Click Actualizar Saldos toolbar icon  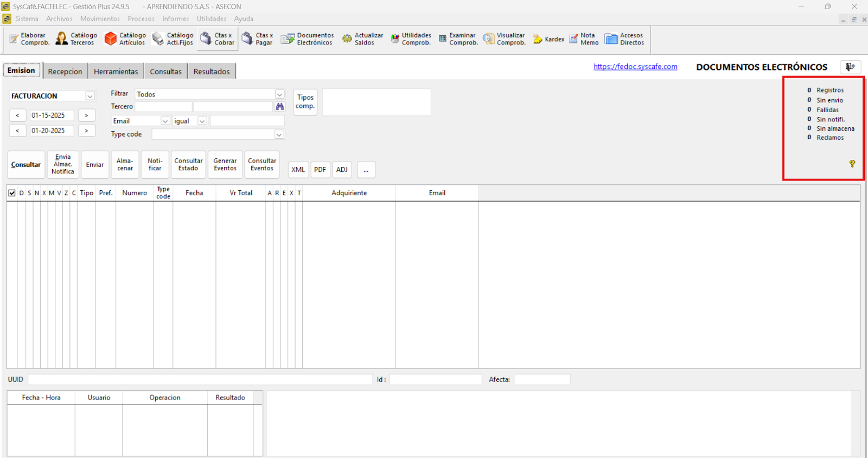coord(362,39)
